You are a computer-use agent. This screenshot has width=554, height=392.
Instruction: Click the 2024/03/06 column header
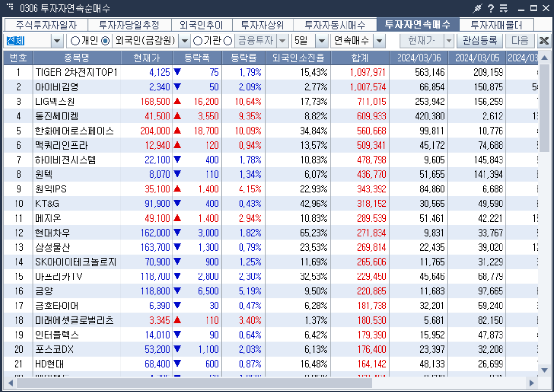[419, 58]
